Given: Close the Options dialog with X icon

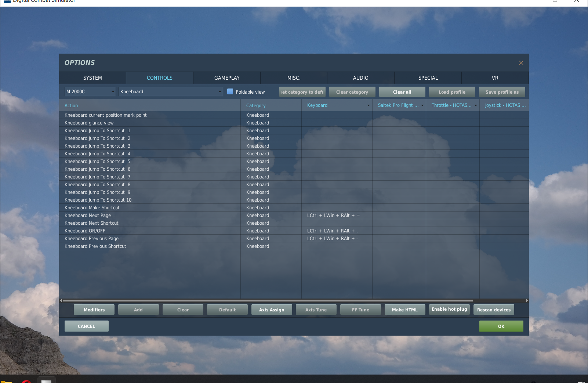Looking at the screenshot, I should (521, 63).
